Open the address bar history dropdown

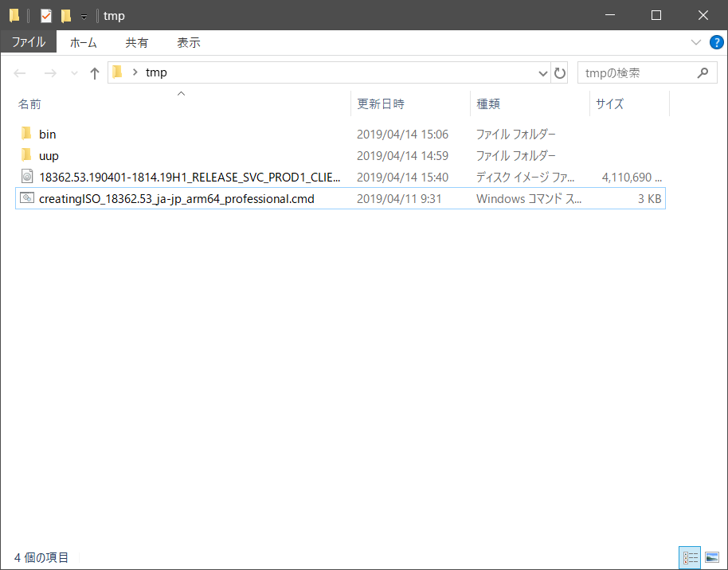[542, 72]
